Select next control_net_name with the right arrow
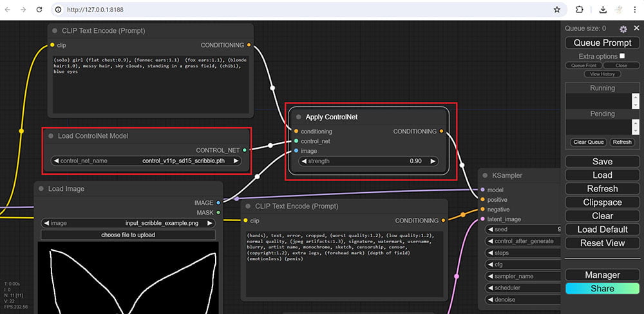Viewport: 644px width, 314px height. [236, 161]
